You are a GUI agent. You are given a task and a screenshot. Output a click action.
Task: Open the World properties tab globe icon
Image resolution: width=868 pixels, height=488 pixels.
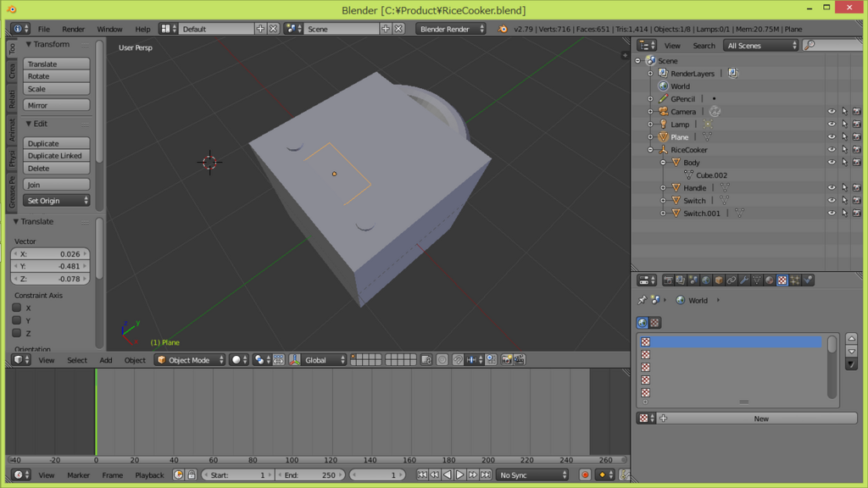coord(706,280)
